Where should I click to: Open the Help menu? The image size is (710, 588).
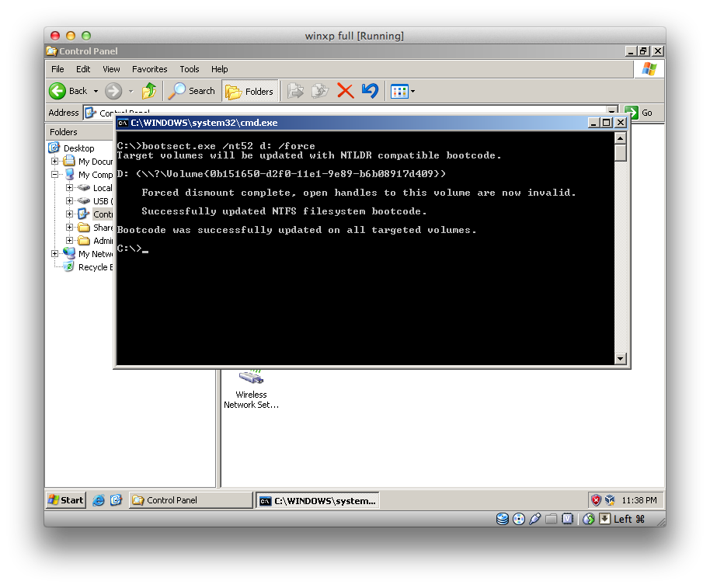(x=220, y=69)
